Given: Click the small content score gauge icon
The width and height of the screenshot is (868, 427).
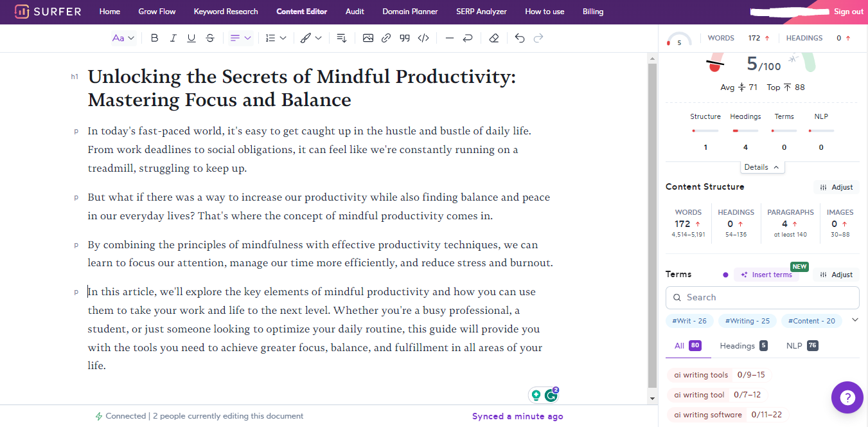Looking at the screenshot, I should (679, 39).
